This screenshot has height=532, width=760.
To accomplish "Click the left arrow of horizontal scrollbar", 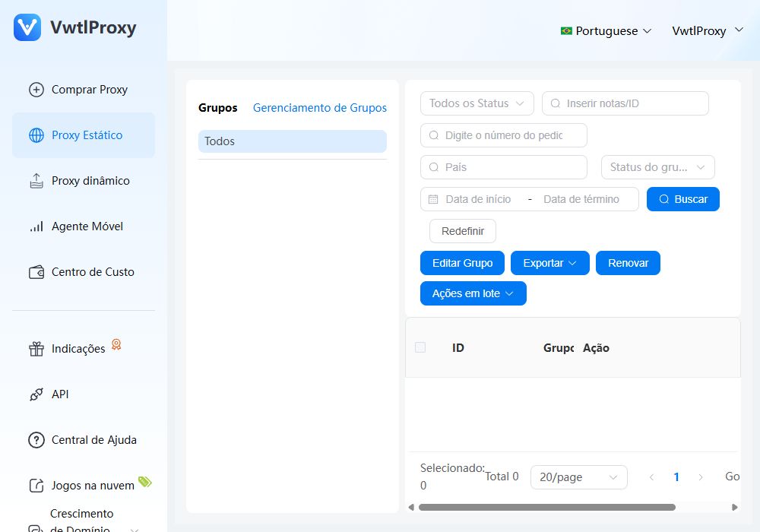I will coord(411,507).
